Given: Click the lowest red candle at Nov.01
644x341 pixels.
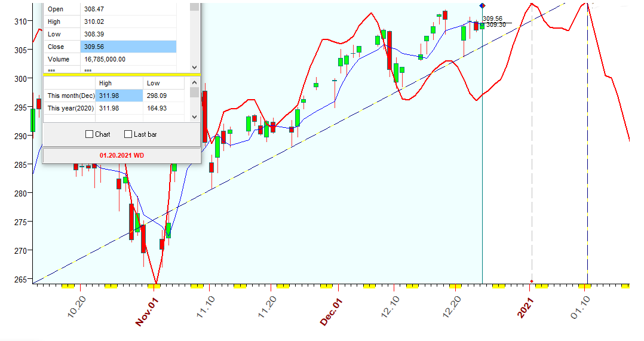Looking at the screenshot, I should coord(143,238).
